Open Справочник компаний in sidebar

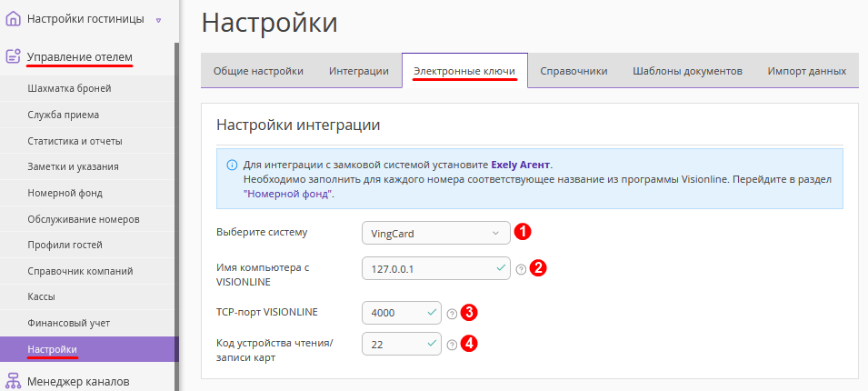click(x=87, y=271)
